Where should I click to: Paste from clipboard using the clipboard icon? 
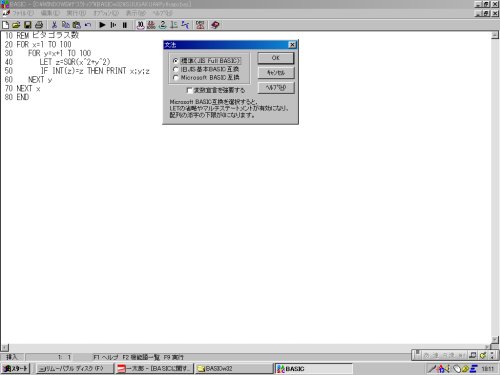click(77, 25)
